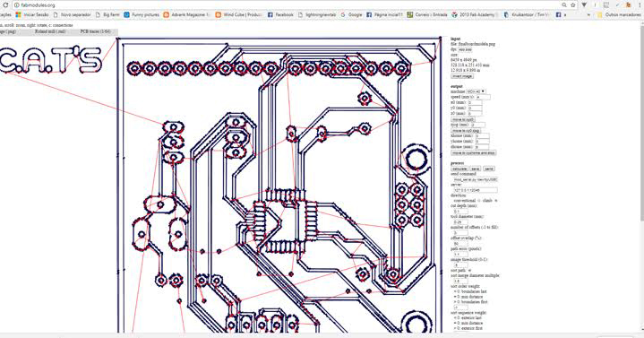Click the x0 (mm) field
This screenshot has height=338, width=644.
point(475,102)
